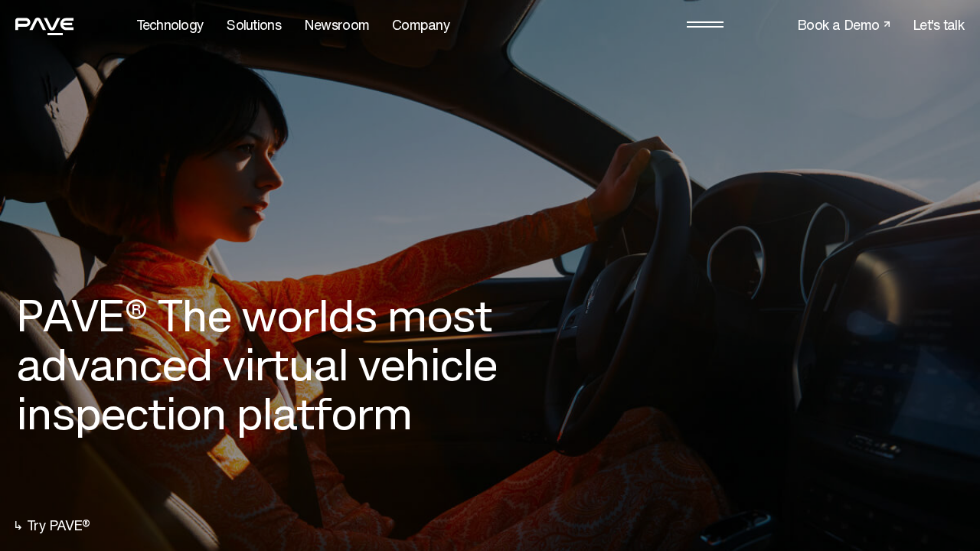Expand the Company dropdown
Viewport: 980px width, 551px height.
[x=421, y=24]
